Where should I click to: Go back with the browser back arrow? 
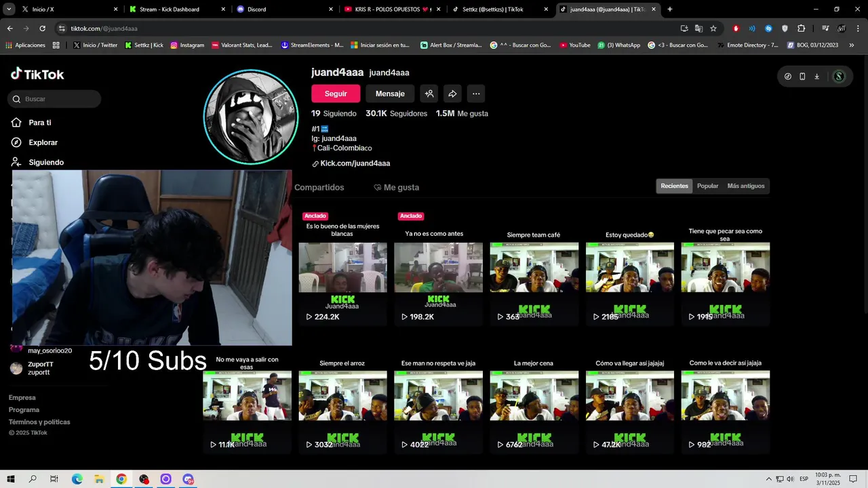tap(9, 28)
